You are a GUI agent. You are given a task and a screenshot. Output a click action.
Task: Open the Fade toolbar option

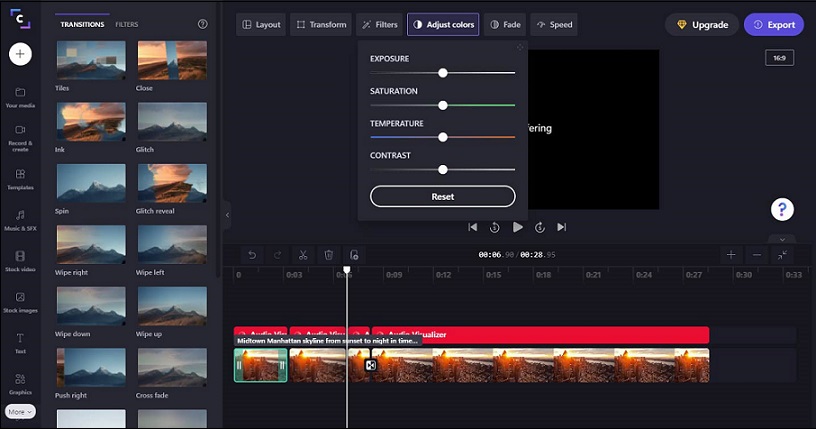505,24
